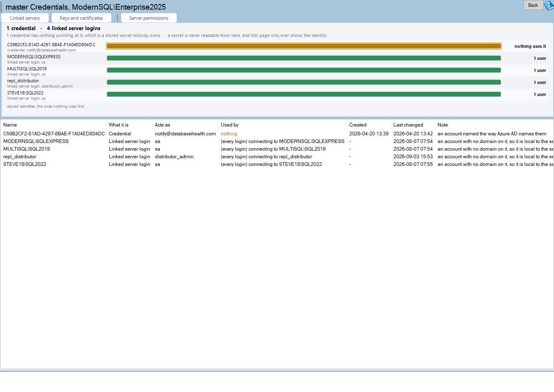This screenshot has height=392, width=554.
Task: Open the Server permissions tab
Action: click(149, 18)
